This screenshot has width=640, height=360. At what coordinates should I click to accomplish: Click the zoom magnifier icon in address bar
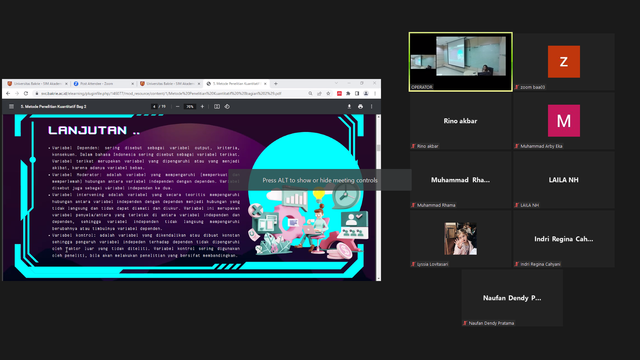coord(310,93)
